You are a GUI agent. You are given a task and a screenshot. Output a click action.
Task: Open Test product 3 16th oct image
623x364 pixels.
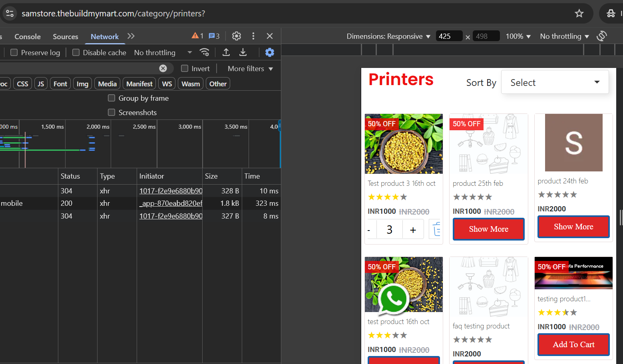pos(404,144)
